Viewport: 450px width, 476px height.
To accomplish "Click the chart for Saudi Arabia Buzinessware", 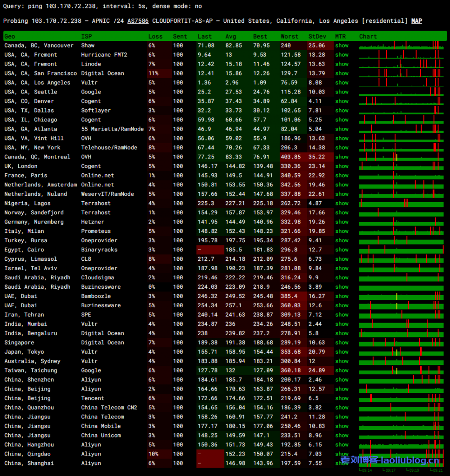I will tap(401, 287).
